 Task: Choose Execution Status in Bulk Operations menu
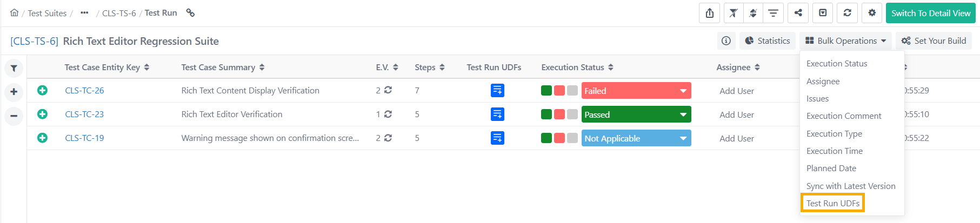[837, 64]
